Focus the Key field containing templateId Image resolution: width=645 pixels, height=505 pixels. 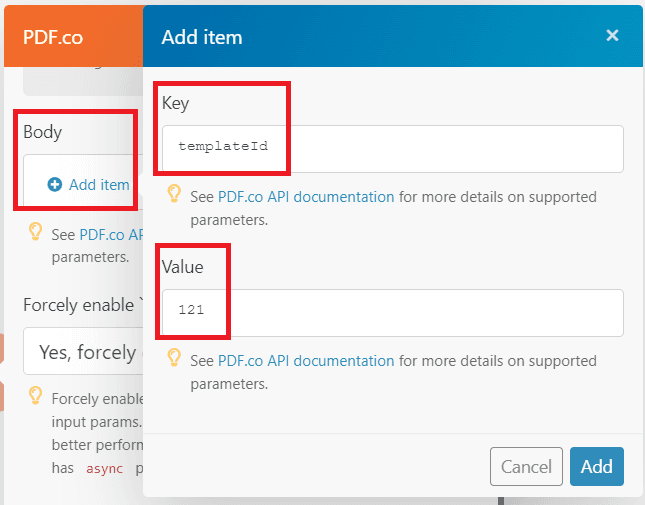[392, 148]
